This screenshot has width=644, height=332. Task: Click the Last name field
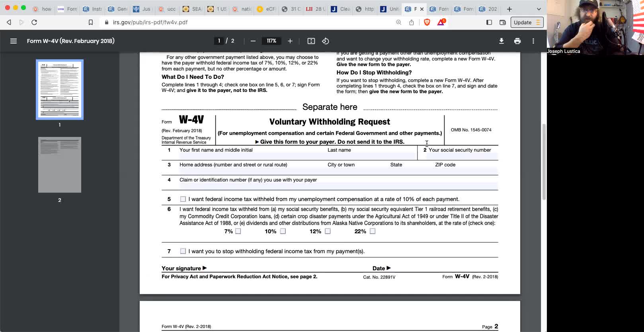[372, 156]
